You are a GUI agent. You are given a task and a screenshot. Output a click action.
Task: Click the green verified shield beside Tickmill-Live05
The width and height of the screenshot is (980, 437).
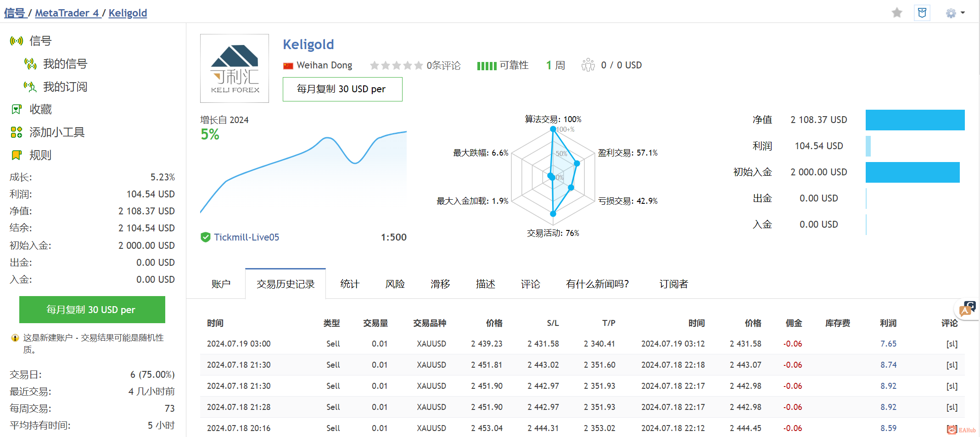tap(206, 237)
